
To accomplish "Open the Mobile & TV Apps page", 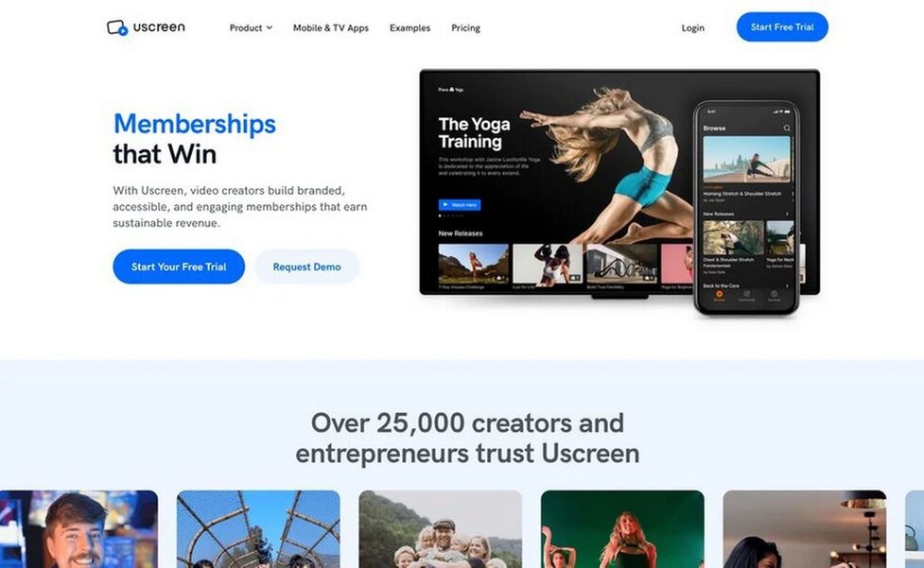I will [x=331, y=27].
